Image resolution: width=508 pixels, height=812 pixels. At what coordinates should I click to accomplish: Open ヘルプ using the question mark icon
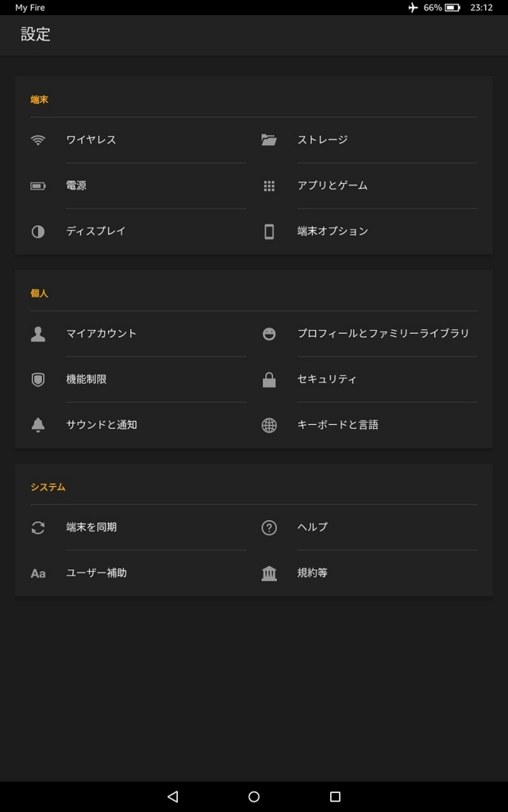[268, 527]
